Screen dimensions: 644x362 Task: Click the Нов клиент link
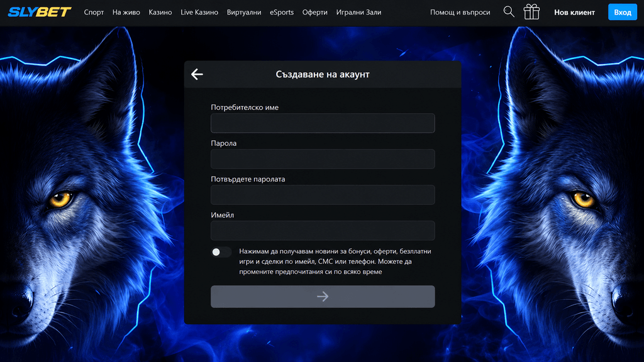pos(574,13)
